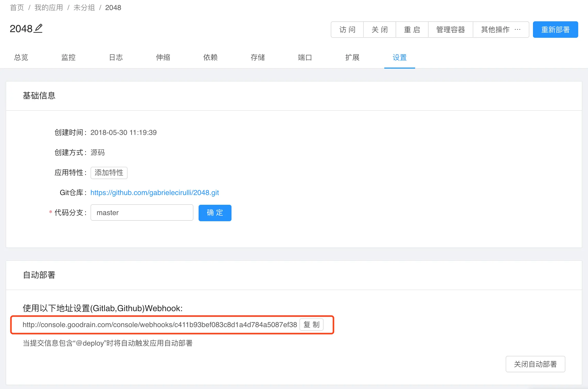This screenshot has height=389, width=588.
Task: Select the 伸缩 tab
Action: 163,57
